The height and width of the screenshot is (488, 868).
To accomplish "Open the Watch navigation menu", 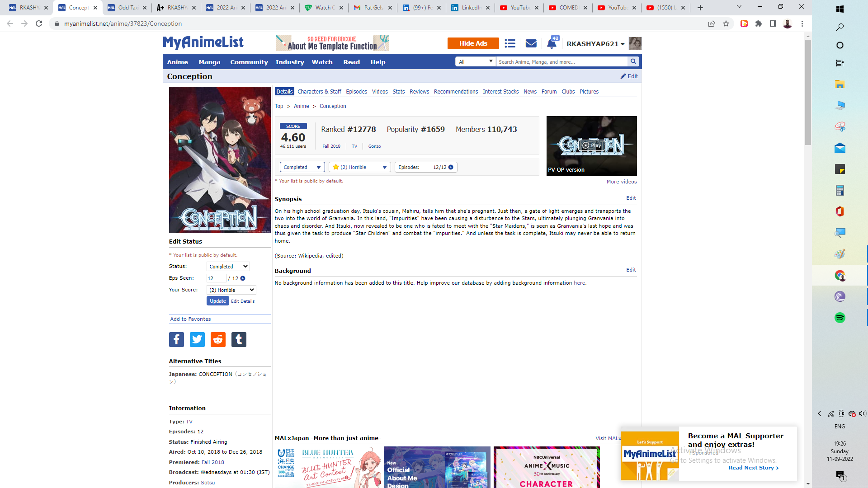I will click(x=322, y=62).
